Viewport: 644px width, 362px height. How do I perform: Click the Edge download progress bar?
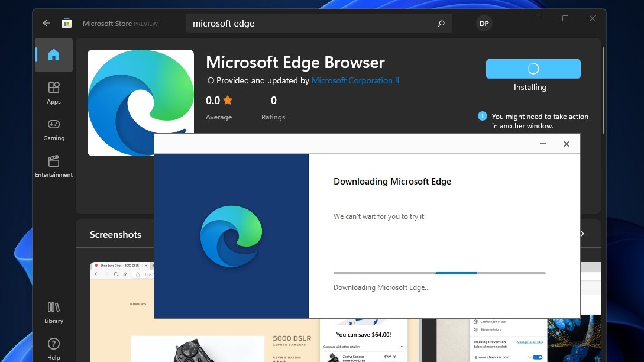coord(439,273)
